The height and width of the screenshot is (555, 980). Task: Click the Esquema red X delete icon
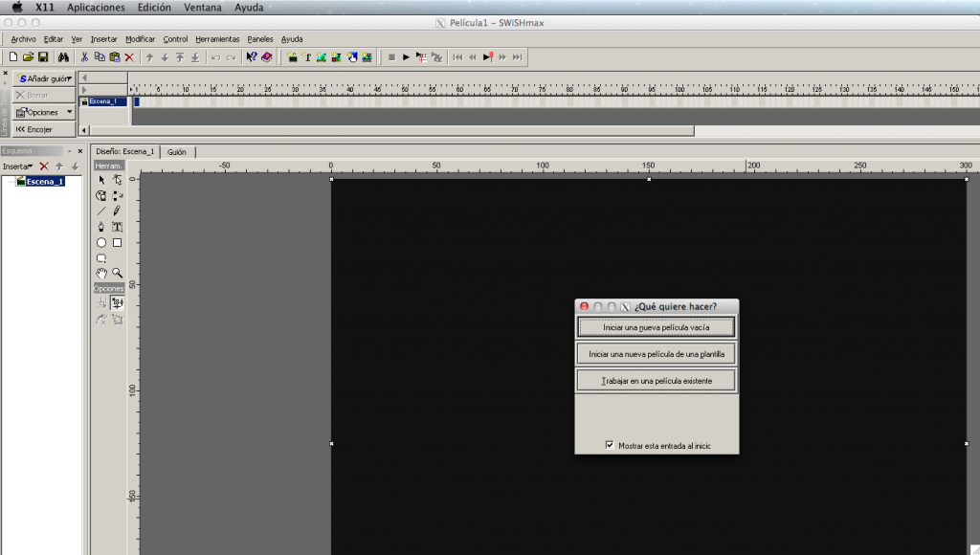tap(44, 166)
